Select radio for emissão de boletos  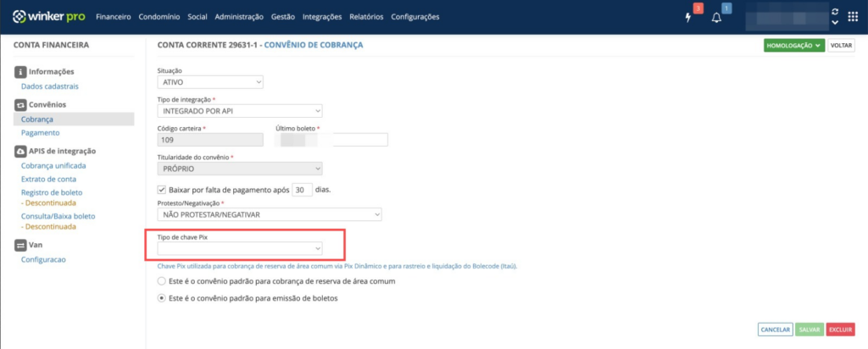(162, 298)
